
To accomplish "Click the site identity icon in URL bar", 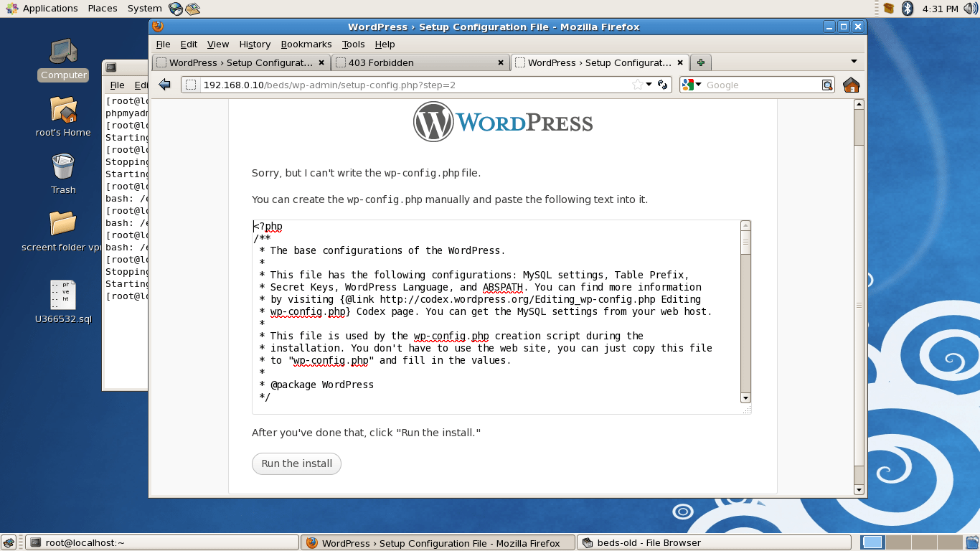I will [x=191, y=85].
